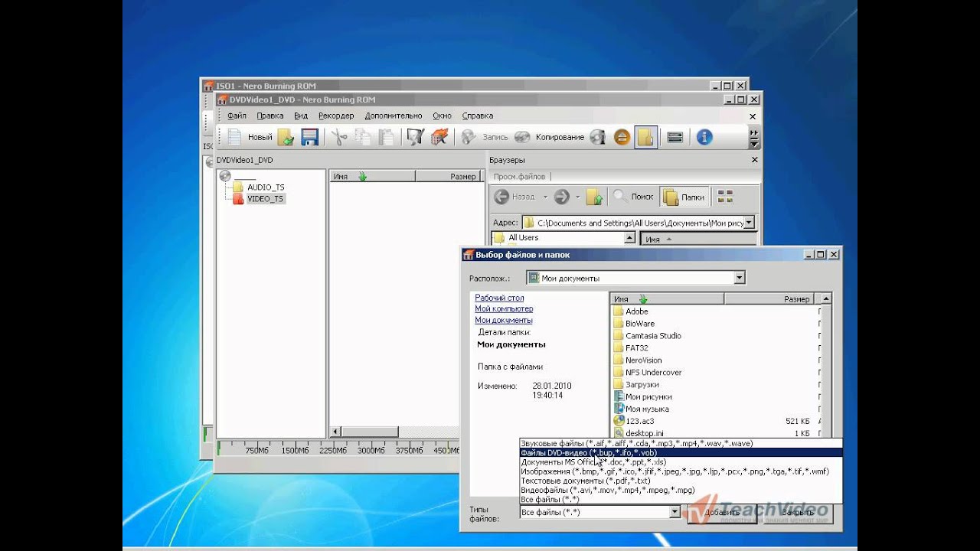Select the 123.ac3 file
The width and height of the screenshot is (980, 551).
point(640,422)
